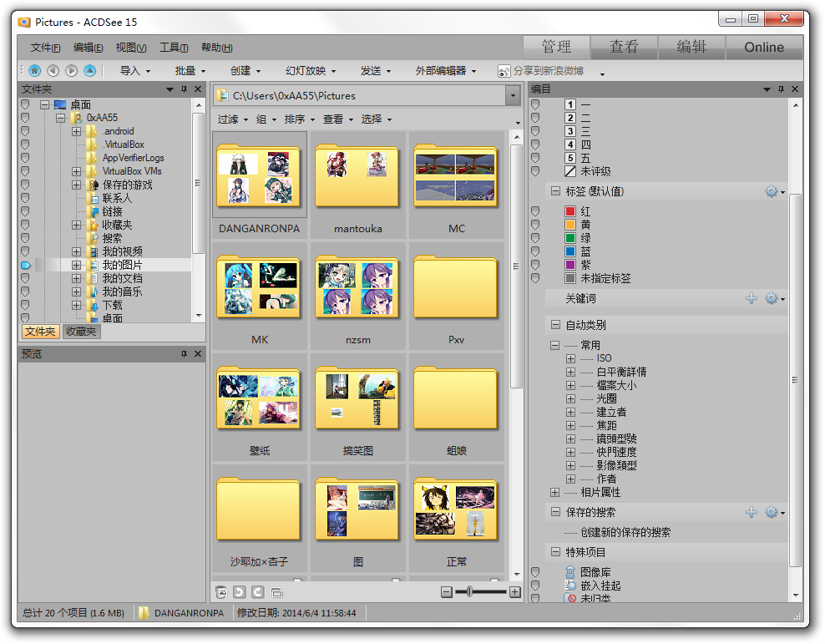
Task: Click the rotate left icon in bottom toolbar
Action: click(x=240, y=592)
